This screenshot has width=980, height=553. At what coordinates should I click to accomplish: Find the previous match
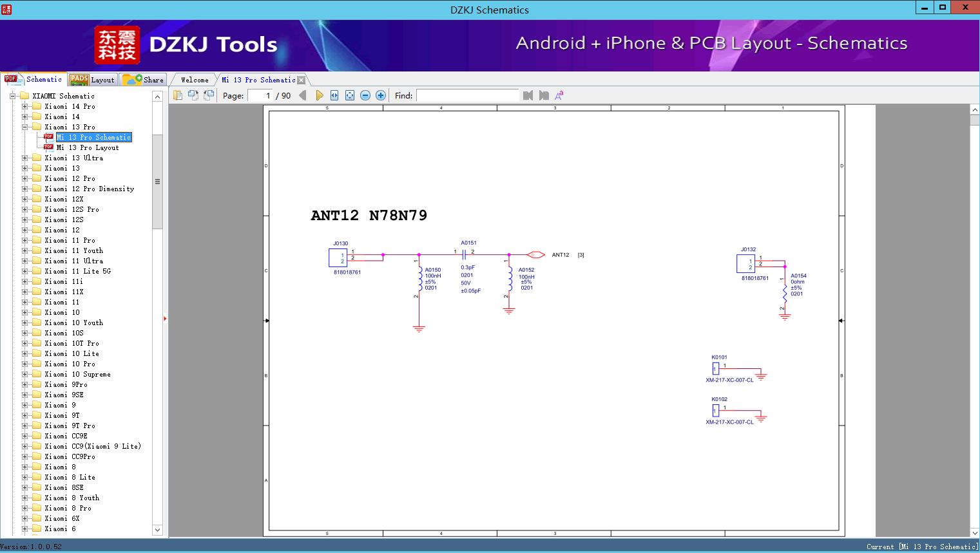pos(528,95)
